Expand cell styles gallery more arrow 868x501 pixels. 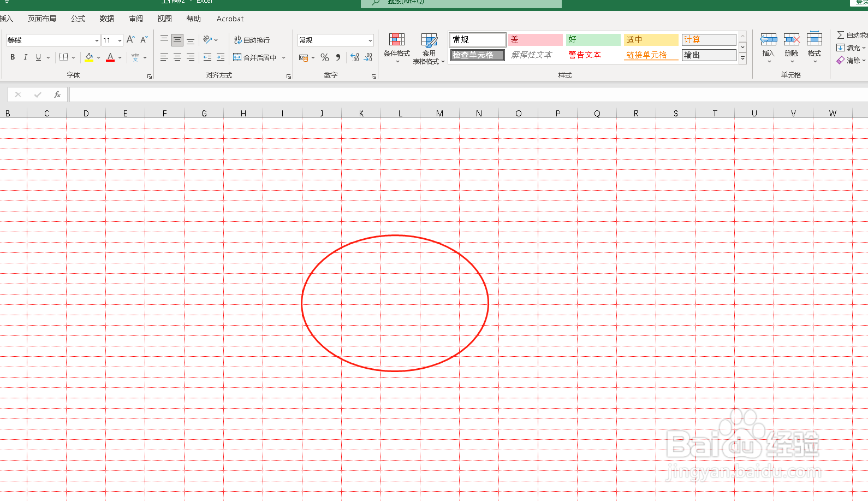click(x=742, y=58)
